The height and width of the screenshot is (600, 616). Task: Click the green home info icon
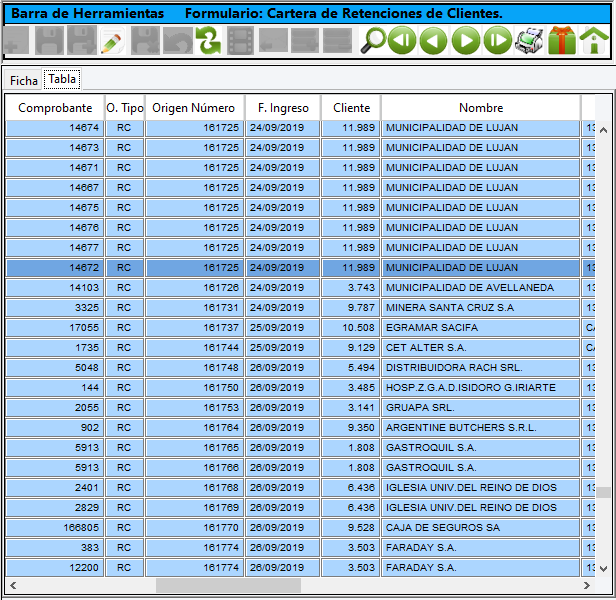pyautogui.click(x=594, y=40)
